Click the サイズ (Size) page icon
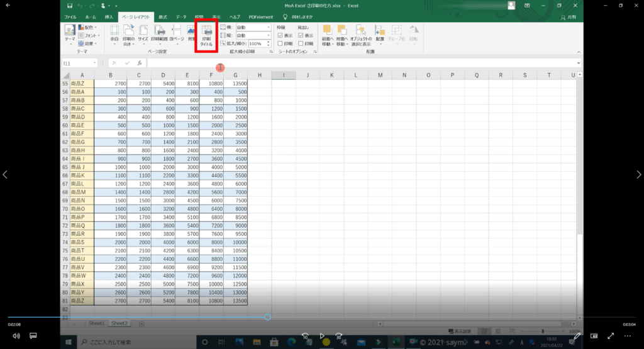This screenshot has width=644, height=349. click(x=143, y=35)
